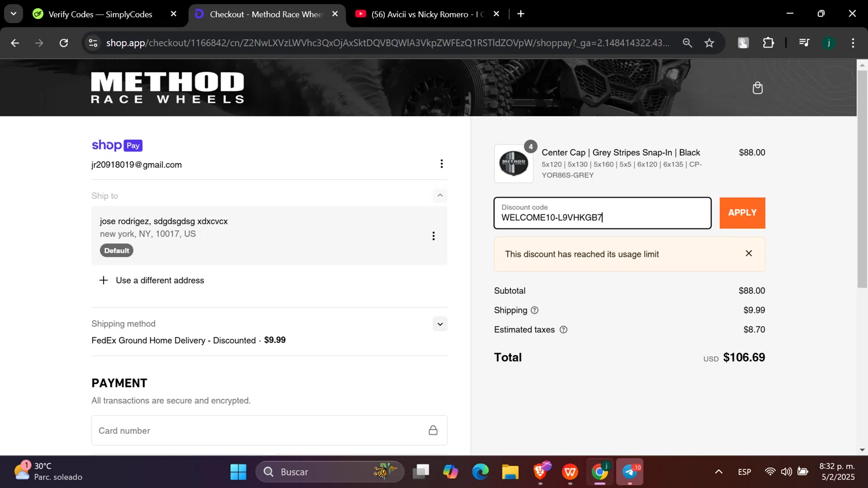
Task: Open the zoom magnifier icon in address bar
Action: 687,43
